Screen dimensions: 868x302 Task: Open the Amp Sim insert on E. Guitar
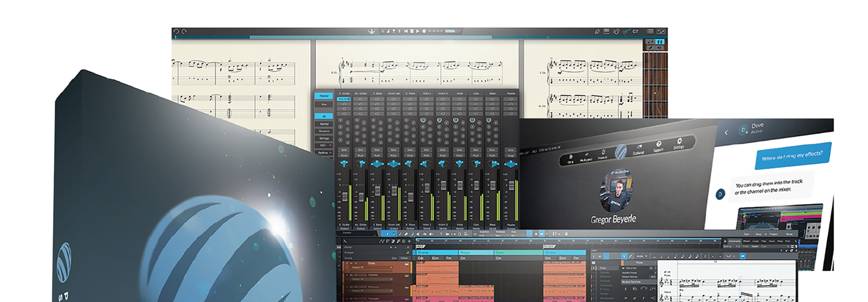click(344, 99)
